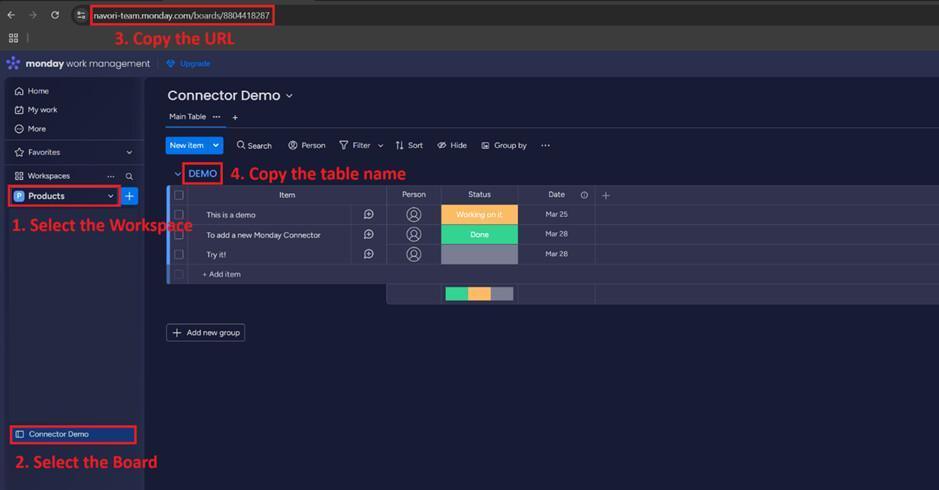Image resolution: width=939 pixels, height=490 pixels.
Task: Open the New item dropdown arrow
Action: [216, 146]
